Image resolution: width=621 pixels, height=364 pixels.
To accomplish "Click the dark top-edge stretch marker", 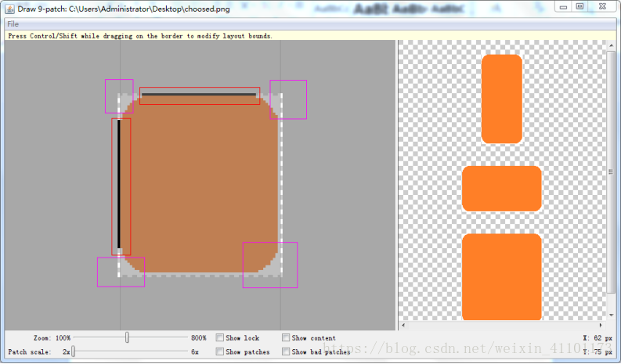I will [x=199, y=94].
